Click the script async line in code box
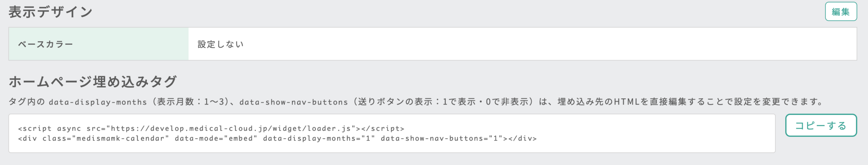 pyautogui.click(x=211, y=129)
